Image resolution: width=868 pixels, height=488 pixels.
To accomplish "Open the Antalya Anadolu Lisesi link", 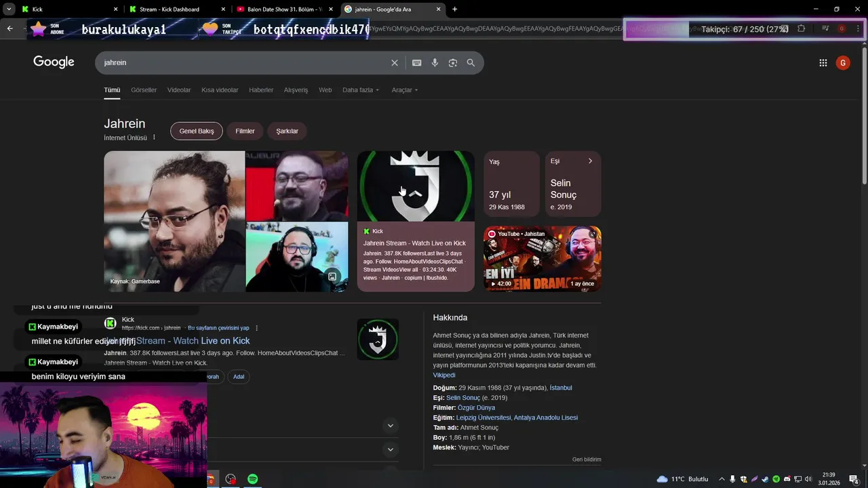I will 546,418.
